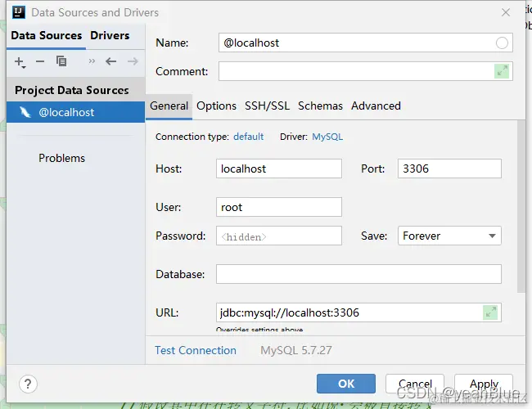The width and height of the screenshot is (532, 409).
Task: Expand the URL field with expand icon
Action: [x=490, y=312]
